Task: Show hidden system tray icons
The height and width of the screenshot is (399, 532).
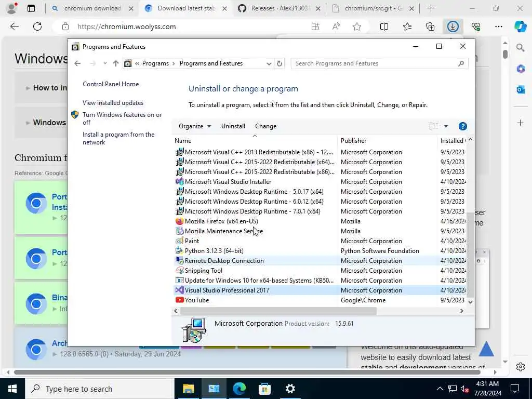Action: pyautogui.click(x=440, y=389)
